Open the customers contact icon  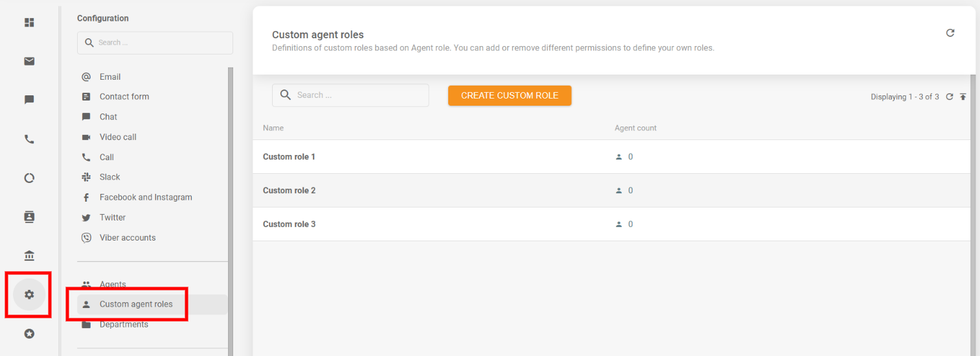point(29,217)
